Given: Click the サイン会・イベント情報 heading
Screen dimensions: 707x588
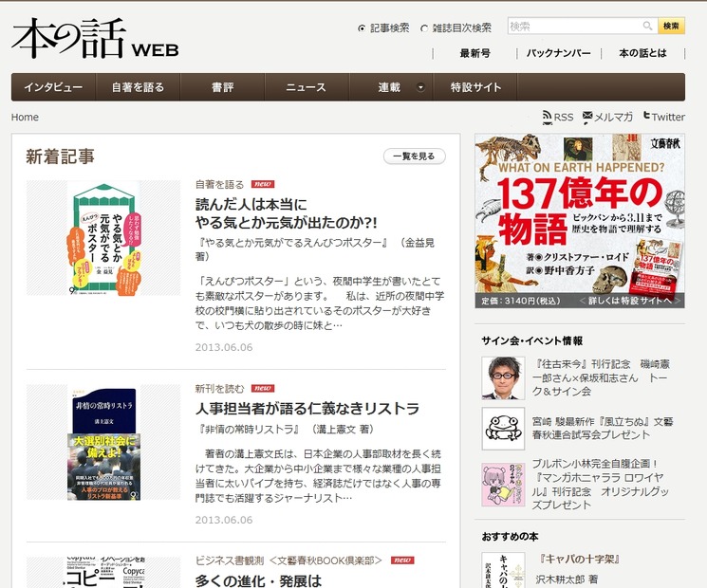Looking at the screenshot, I should point(532,341).
